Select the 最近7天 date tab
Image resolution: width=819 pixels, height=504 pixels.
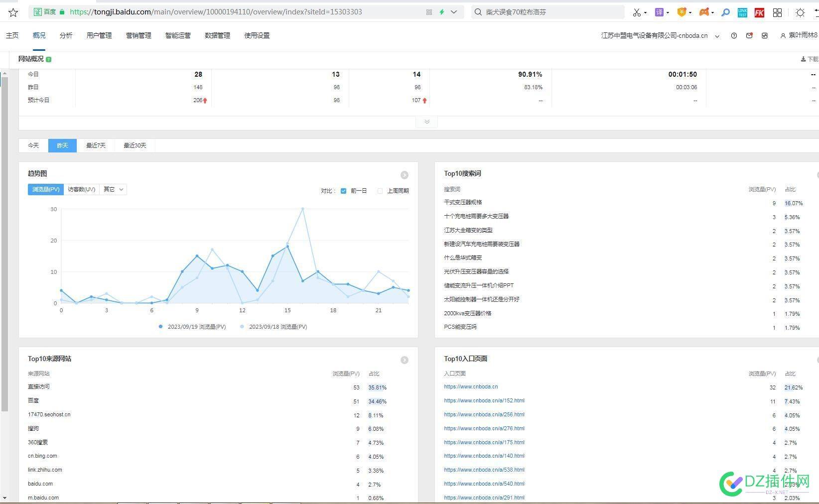(96, 145)
